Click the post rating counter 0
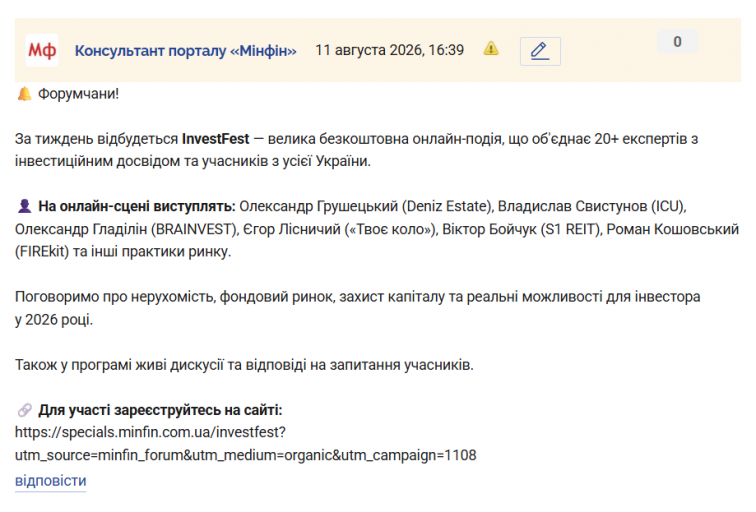756x512 pixels. pos(677,42)
